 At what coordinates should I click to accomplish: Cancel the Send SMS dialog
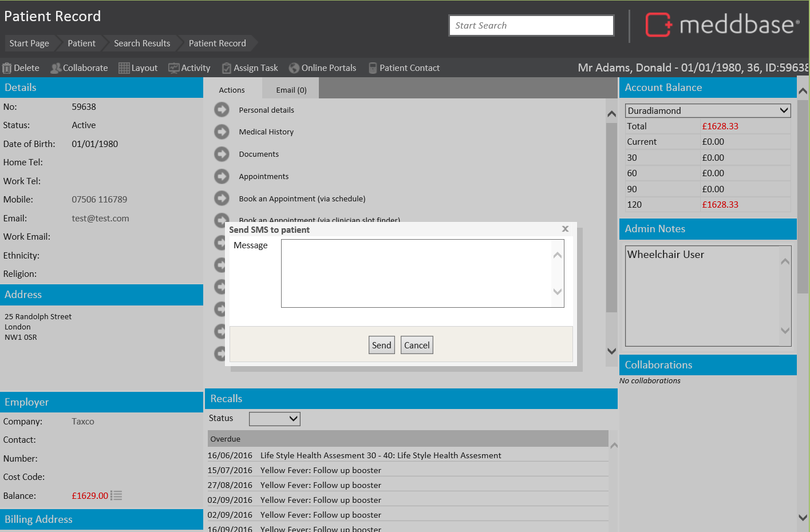point(417,344)
